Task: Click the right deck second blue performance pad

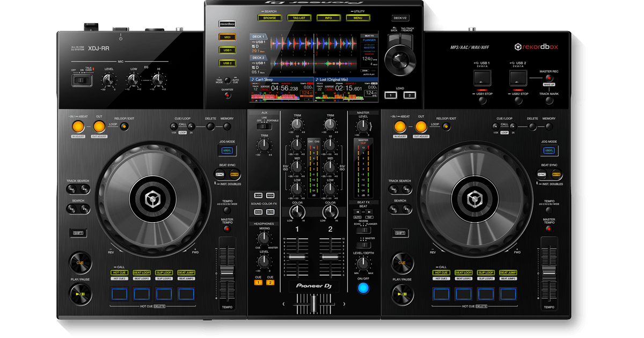Action: coord(464,294)
